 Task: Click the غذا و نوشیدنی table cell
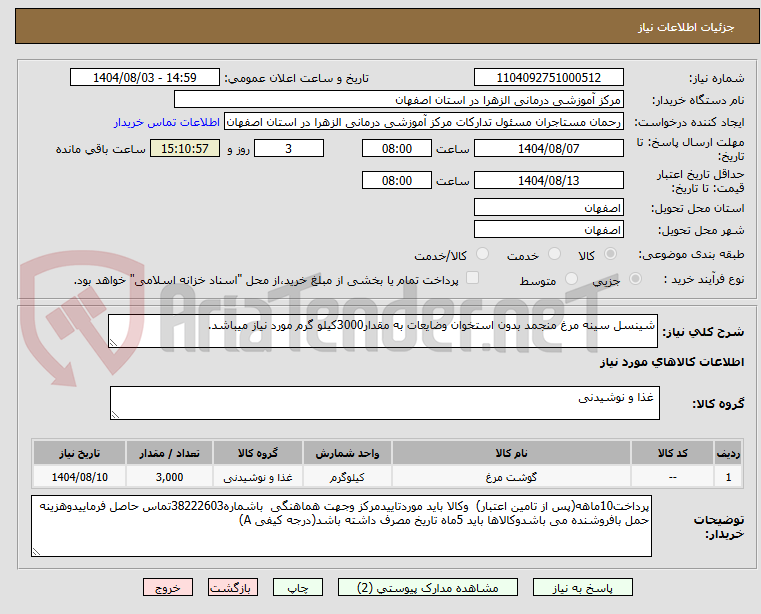pyautogui.click(x=258, y=477)
